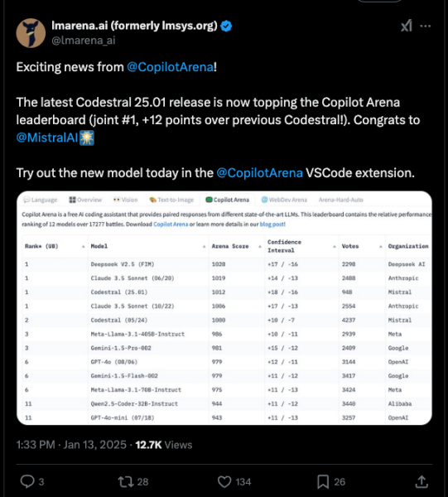Viewport: 448px width, 497px height.
Task: Click the blue verified badge
Action: tap(226, 26)
